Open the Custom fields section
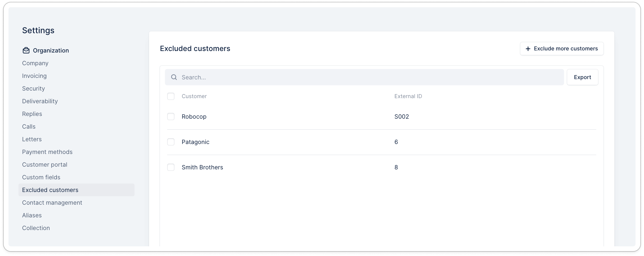644x256 pixels. pos(41,177)
